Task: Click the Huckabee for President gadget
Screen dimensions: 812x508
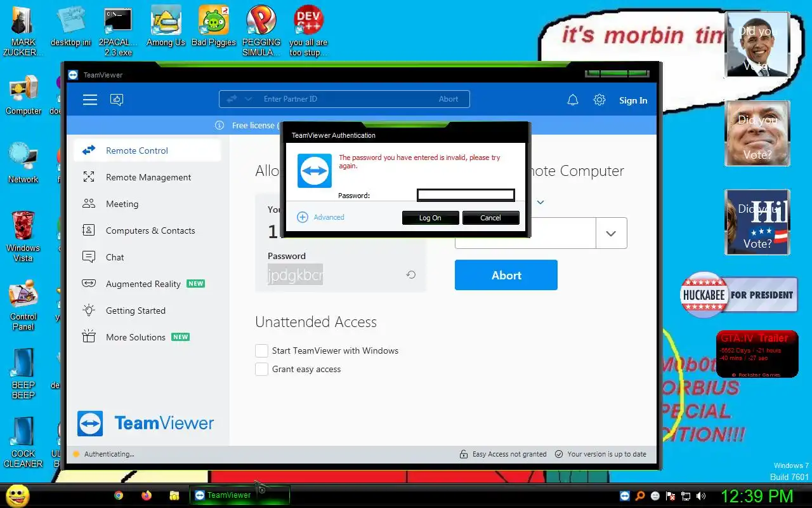Action: tap(738, 295)
